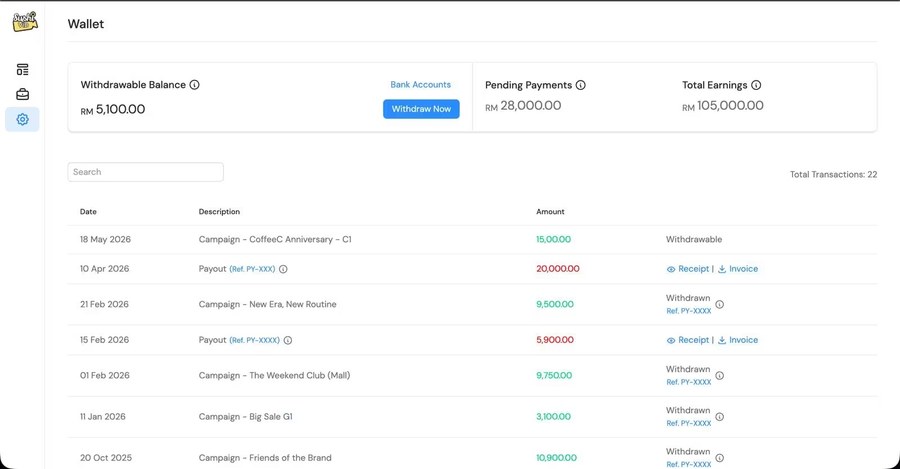Screen dimensions: 900x469
Task: Click info icon beside Withdrawn on Weekend Club row
Action: pos(719,375)
